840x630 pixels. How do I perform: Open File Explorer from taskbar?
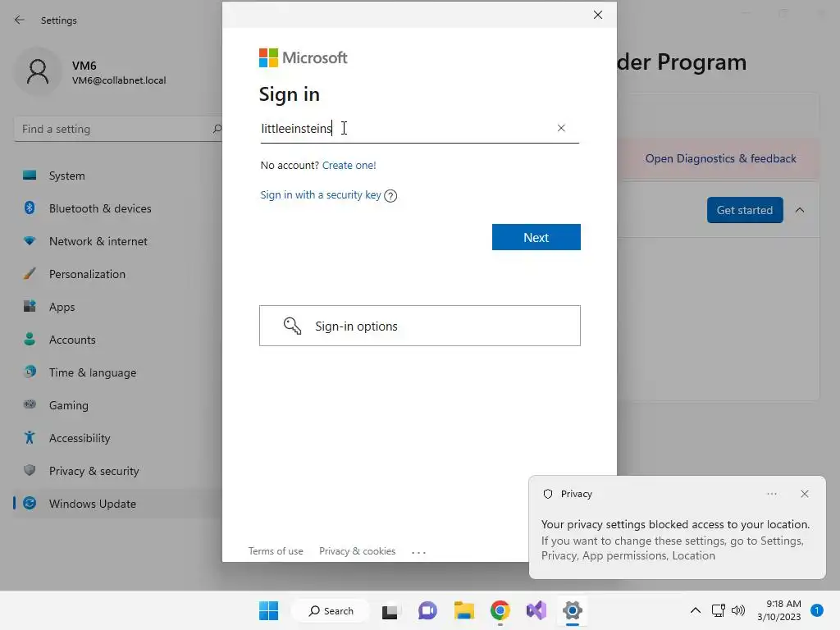point(464,610)
